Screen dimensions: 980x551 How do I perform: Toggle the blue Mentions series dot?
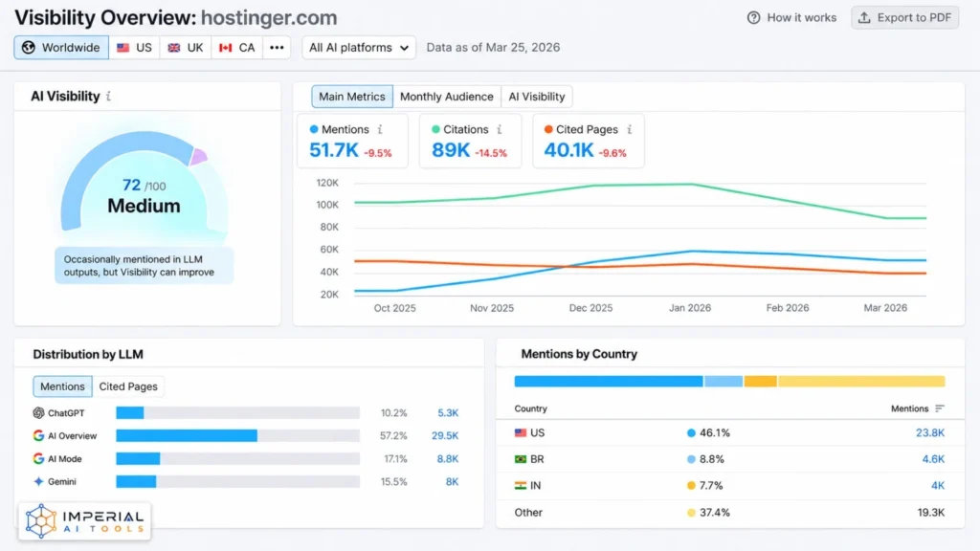coord(314,129)
